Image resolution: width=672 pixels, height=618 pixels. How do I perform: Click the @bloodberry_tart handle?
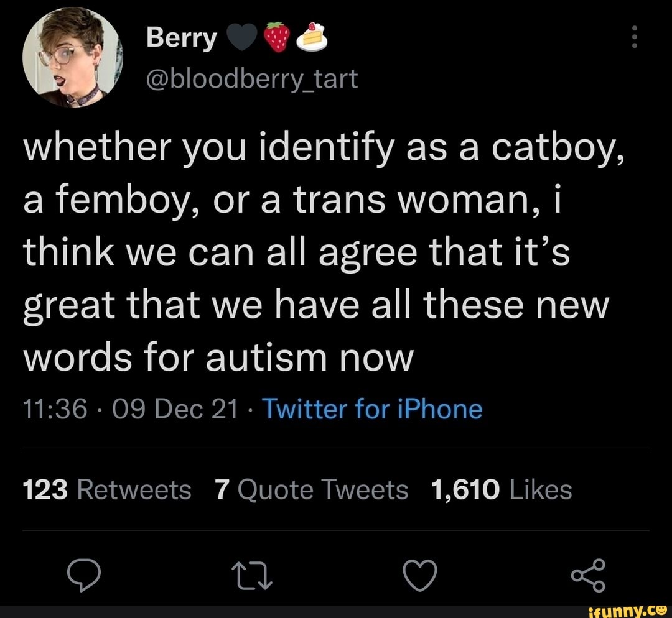click(251, 79)
